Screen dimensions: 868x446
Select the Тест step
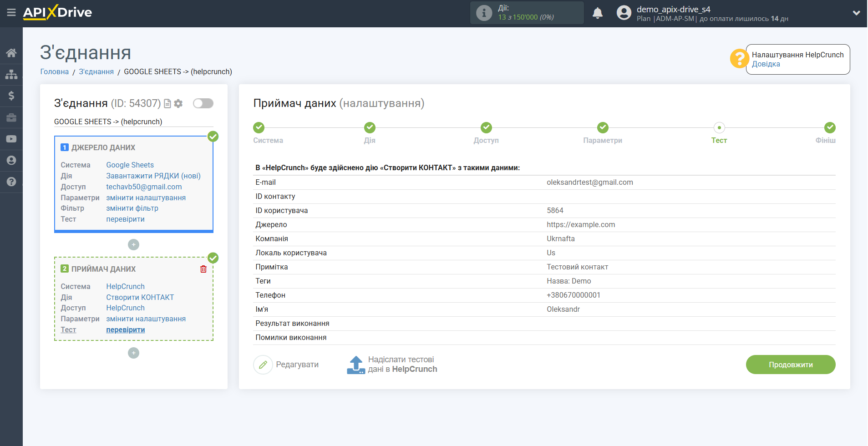(719, 128)
